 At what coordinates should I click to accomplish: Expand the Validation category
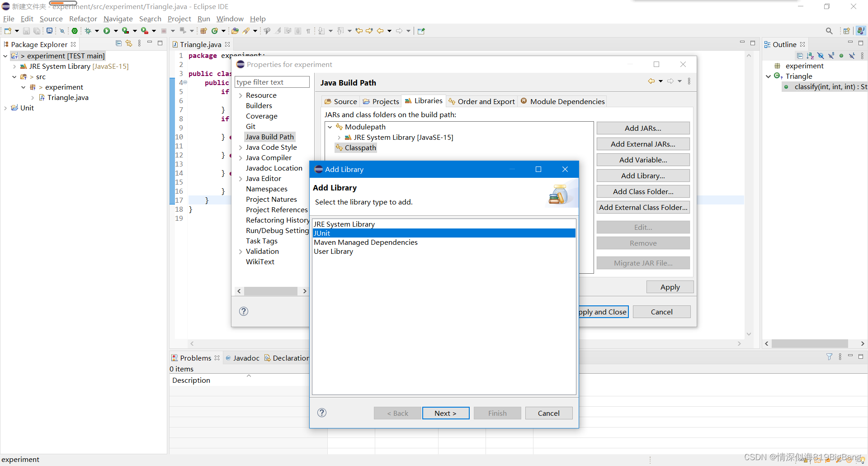coord(241,252)
